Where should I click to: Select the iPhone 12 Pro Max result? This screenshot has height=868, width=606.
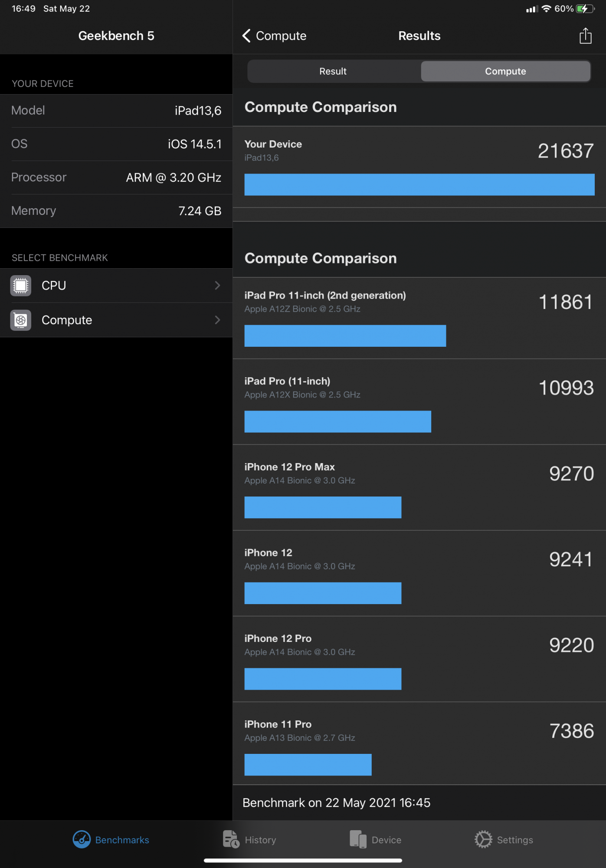[419, 488]
